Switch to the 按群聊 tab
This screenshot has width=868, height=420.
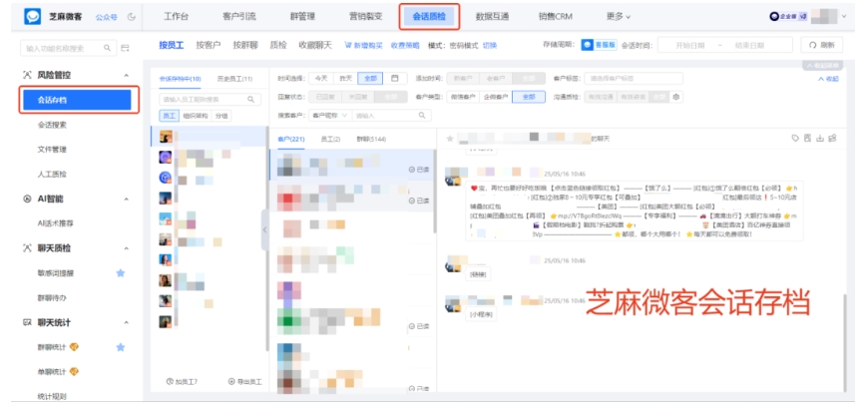[x=245, y=45]
